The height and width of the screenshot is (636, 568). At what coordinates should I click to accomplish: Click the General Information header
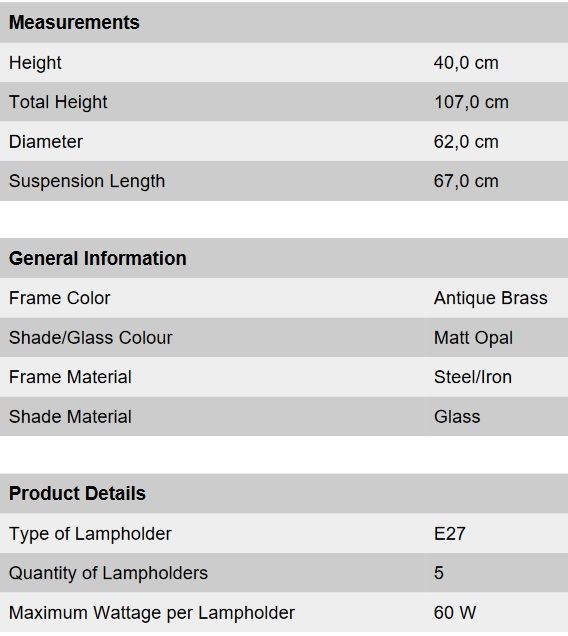click(x=98, y=258)
